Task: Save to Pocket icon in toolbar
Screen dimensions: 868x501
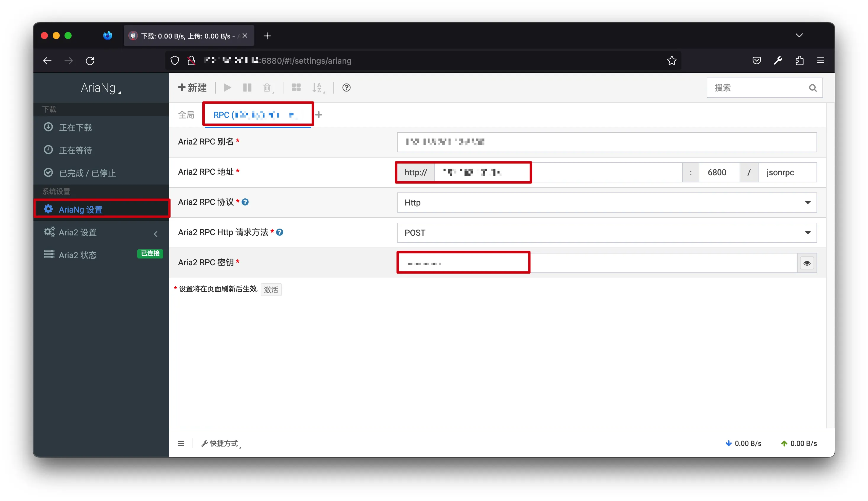Action: click(756, 61)
